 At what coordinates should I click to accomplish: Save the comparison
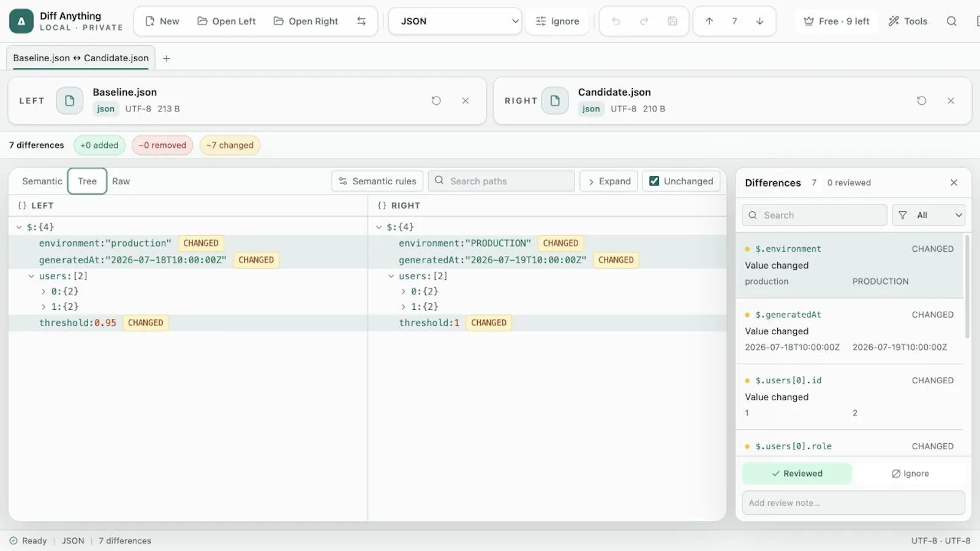[673, 21]
